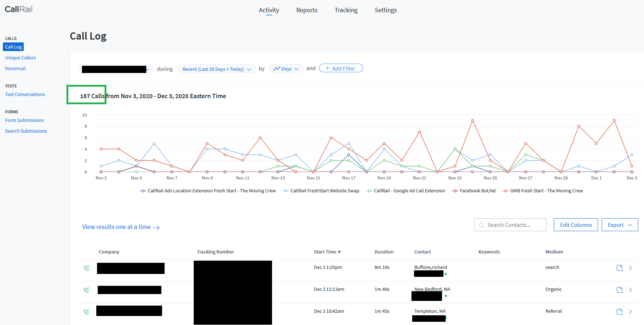Open details arrow for Dec 3 1:35pm call
The image size is (644, 325).
point(630,268)
